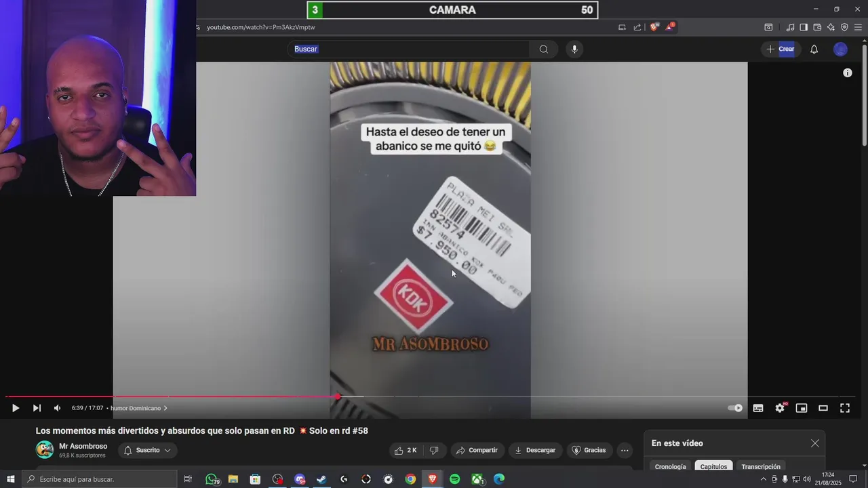868x488 pixels.
Task: Click the Gracias button
Action: tap(589, 450)
